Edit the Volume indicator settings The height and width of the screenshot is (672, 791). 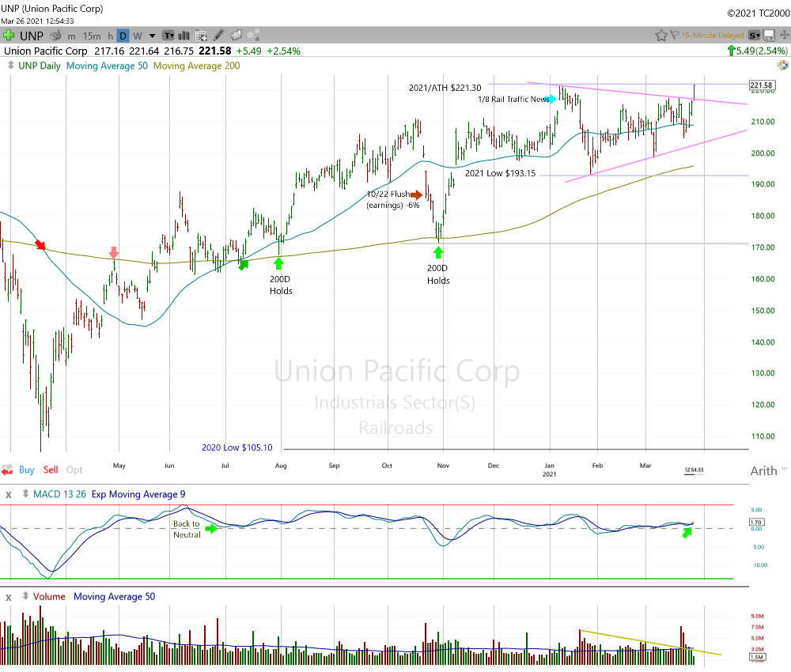(49, 596)
